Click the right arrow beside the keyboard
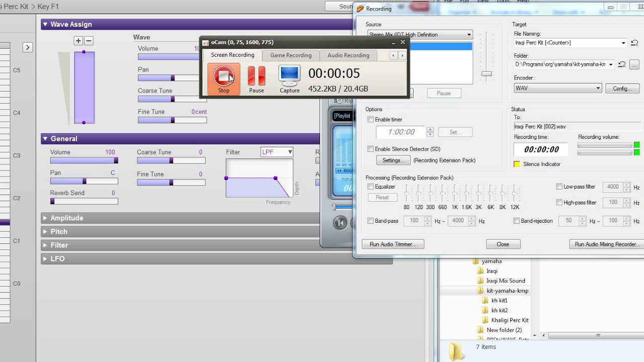The width and height of the screenshot is (644, 362). 28,47
